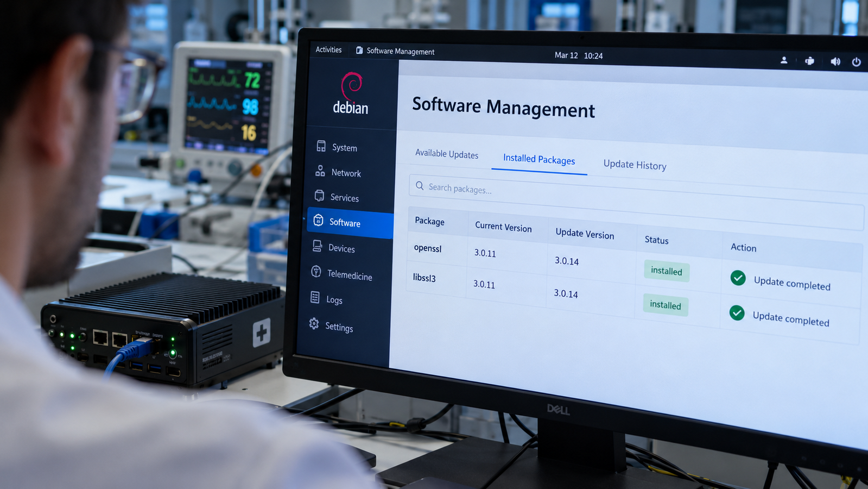This screenshot has width=868, height=489.
Task: Open the accessibility icon in top bar
Action: coord(809,61)
